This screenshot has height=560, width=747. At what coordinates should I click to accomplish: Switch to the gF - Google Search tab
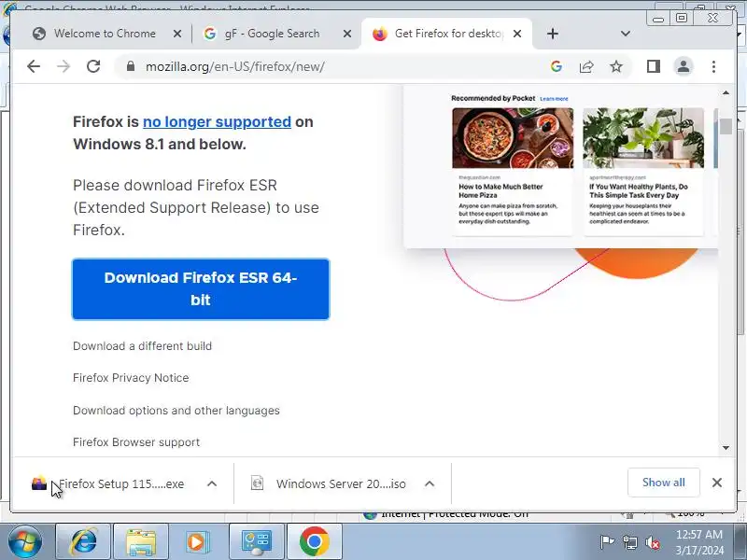pyautogui.click(x=272, y=34)
